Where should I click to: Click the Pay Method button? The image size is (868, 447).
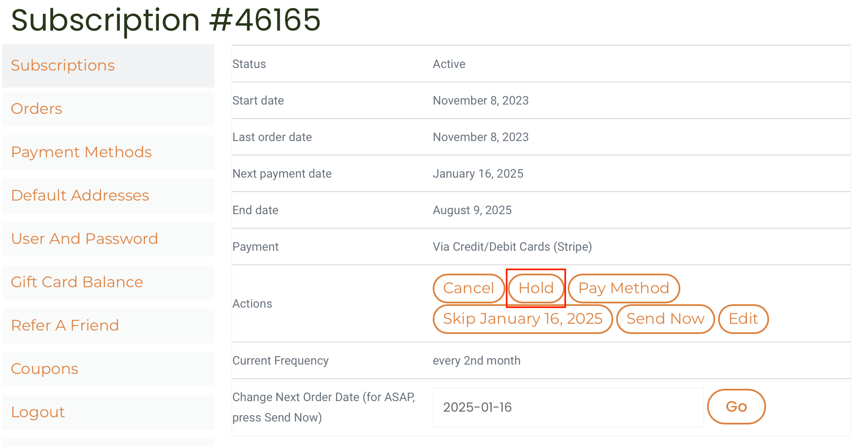pyautogui.click(x=623, y=288)
